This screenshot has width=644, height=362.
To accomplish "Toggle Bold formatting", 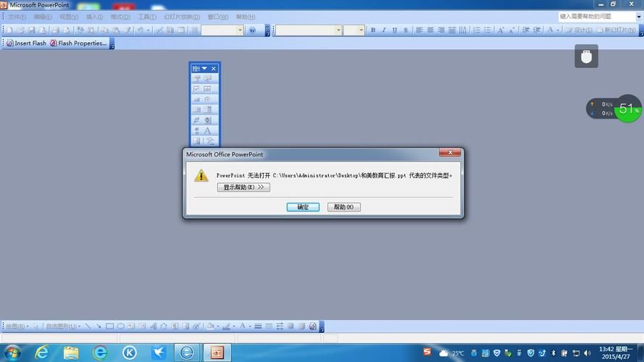I will pyautogui.click(x=373, y=30).
